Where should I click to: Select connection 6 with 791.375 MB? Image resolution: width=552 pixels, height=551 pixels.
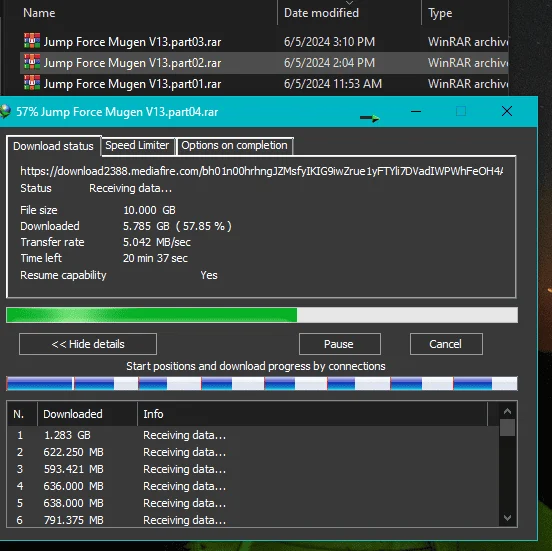pos(253,520)
